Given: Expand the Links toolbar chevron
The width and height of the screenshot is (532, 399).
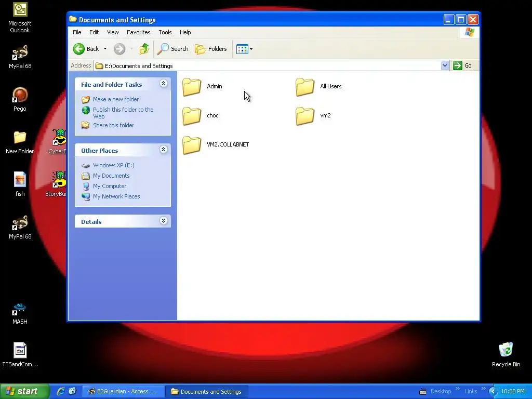Looking at the screenshot, I should 483,389.
